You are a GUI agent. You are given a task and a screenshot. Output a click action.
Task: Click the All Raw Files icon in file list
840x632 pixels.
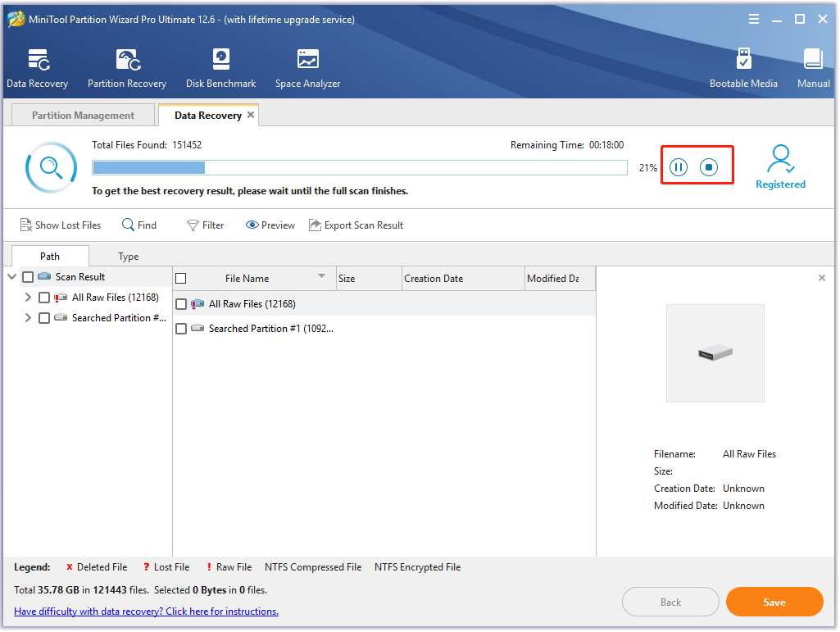tap(198, 304)
